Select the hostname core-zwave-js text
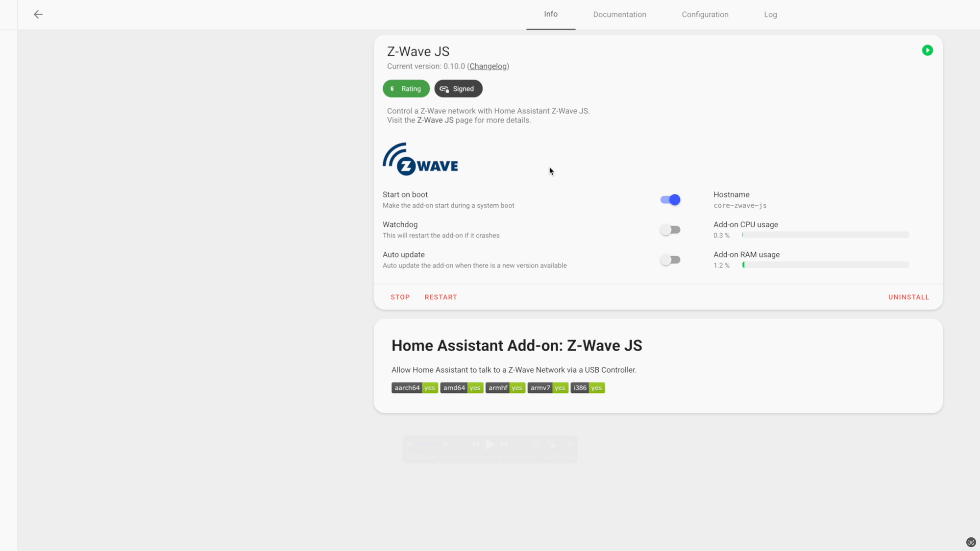Viewport: 980px width, 551px height. 740,206
